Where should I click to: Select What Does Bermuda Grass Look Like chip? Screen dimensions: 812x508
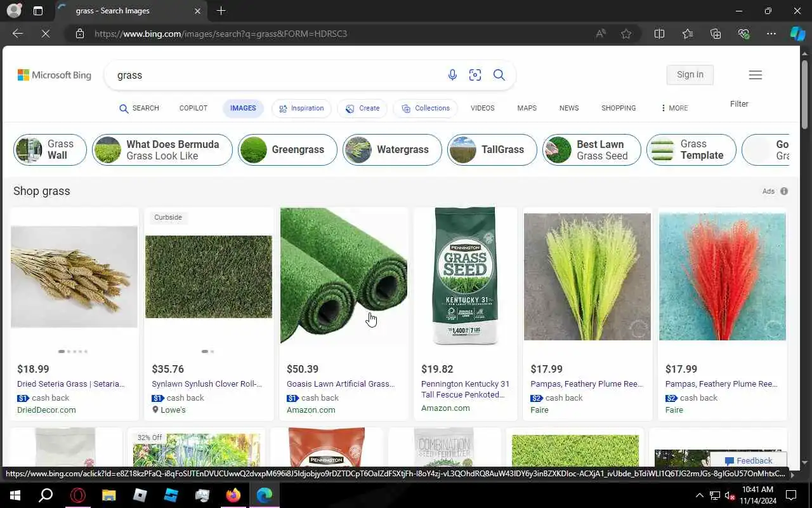pyautogui.click(x=162, y=150)
